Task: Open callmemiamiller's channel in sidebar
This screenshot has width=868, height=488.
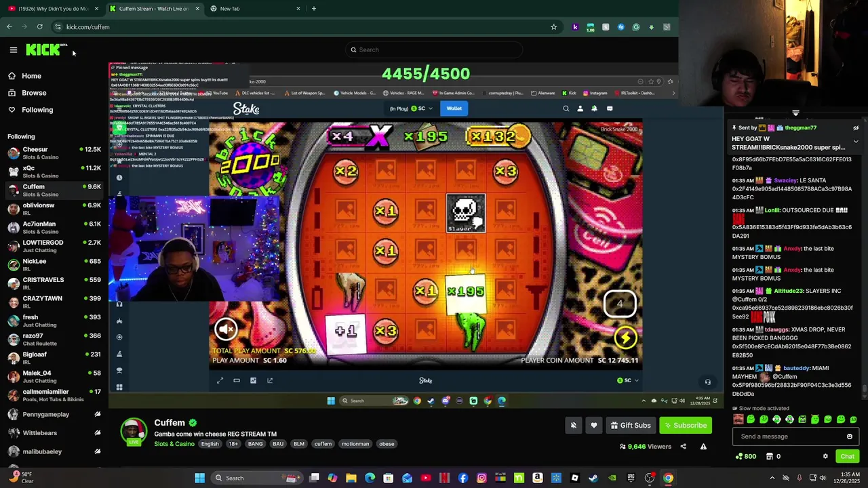Action: point(54,395)
